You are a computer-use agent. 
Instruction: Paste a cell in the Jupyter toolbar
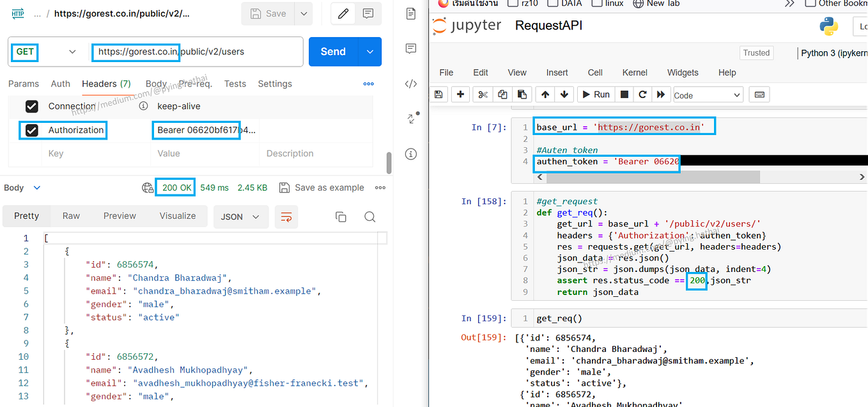tap(523, 94)
